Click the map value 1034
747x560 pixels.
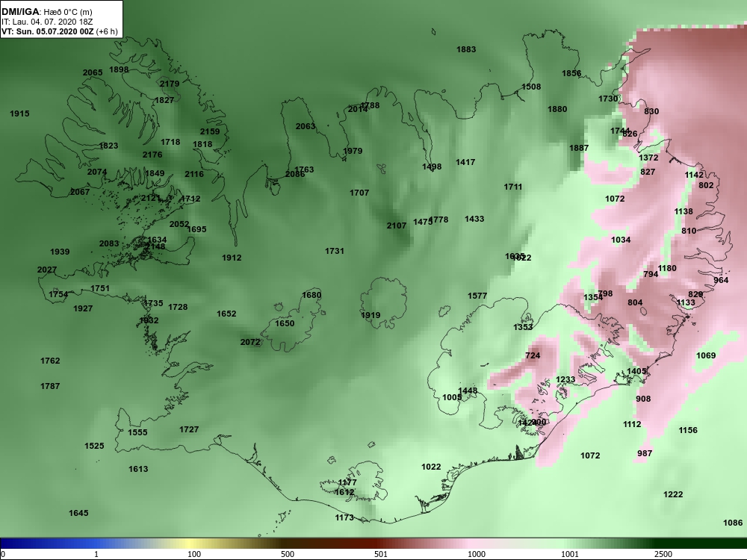click(621, 240)
